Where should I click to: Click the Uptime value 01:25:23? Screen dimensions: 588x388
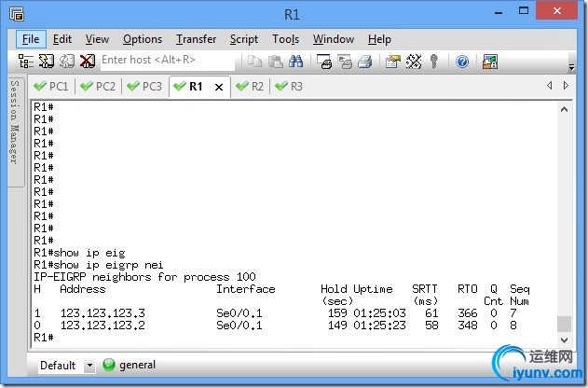pyautogui.click(x=379, y=325)
